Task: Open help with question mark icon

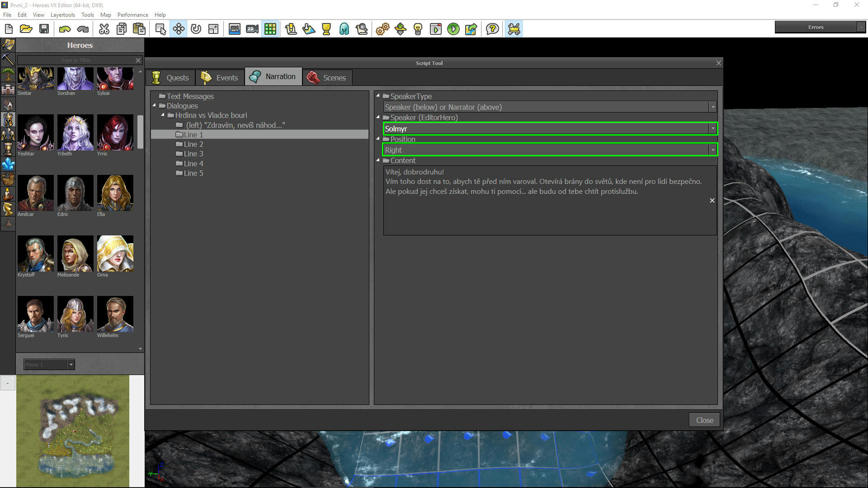Action: 492,29
